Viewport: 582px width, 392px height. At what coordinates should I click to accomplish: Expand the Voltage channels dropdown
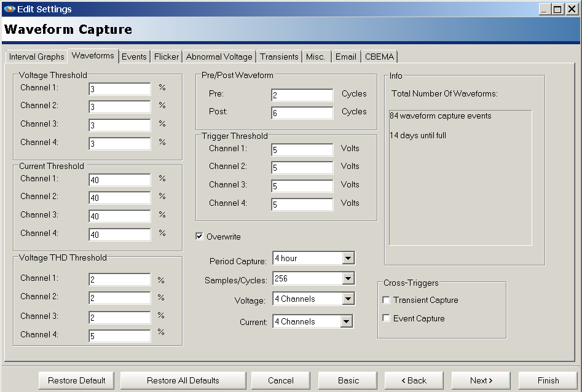[348, 298]
